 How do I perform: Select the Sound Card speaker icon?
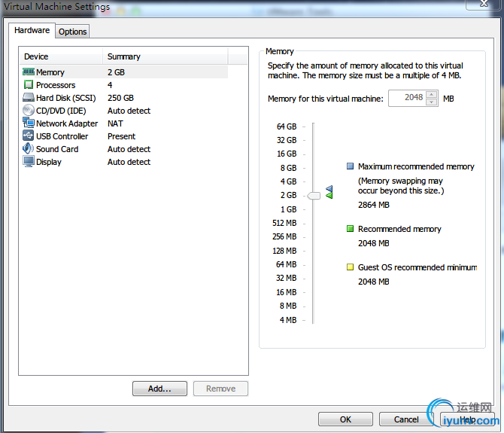[x=29, y=148]
